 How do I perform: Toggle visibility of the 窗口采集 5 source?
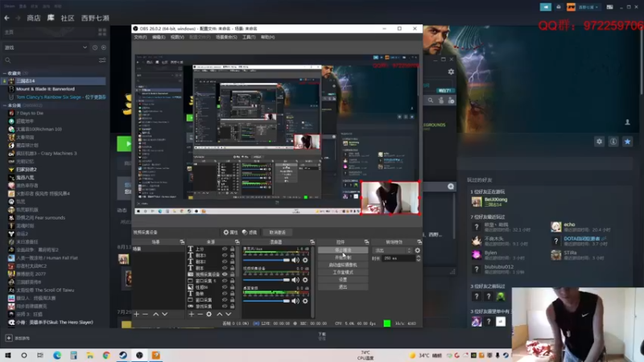tap(225, 281)
